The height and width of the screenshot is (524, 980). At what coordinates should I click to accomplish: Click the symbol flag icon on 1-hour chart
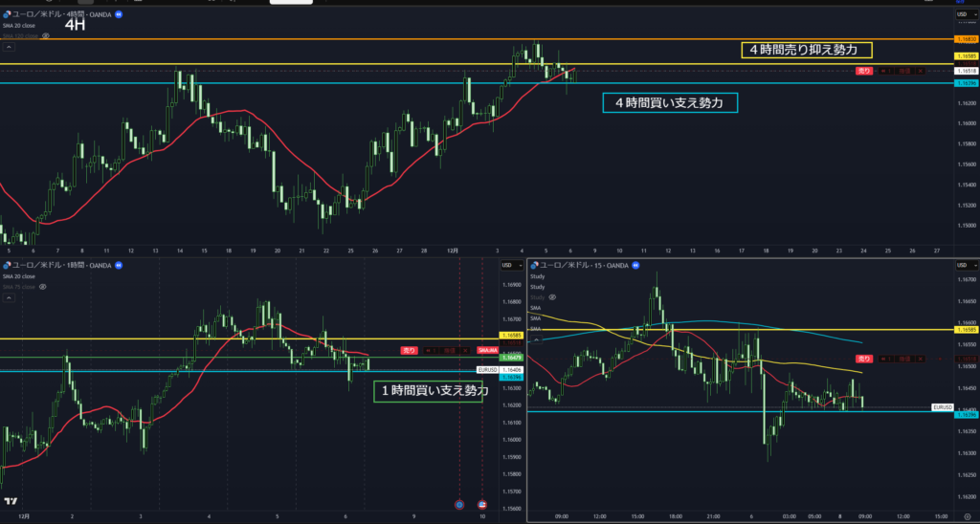click(7, 265)
